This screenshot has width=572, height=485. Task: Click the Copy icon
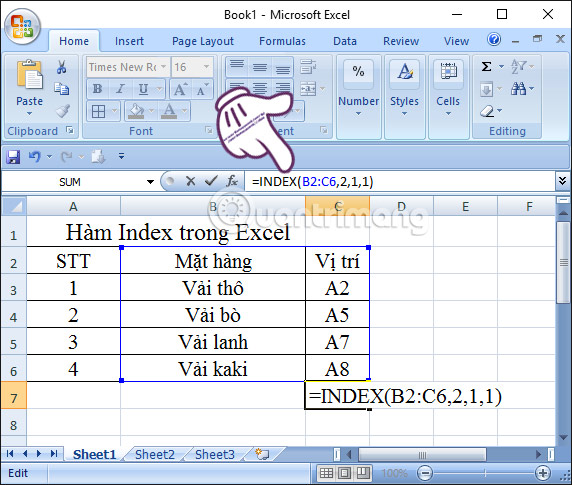coord(62,89)
